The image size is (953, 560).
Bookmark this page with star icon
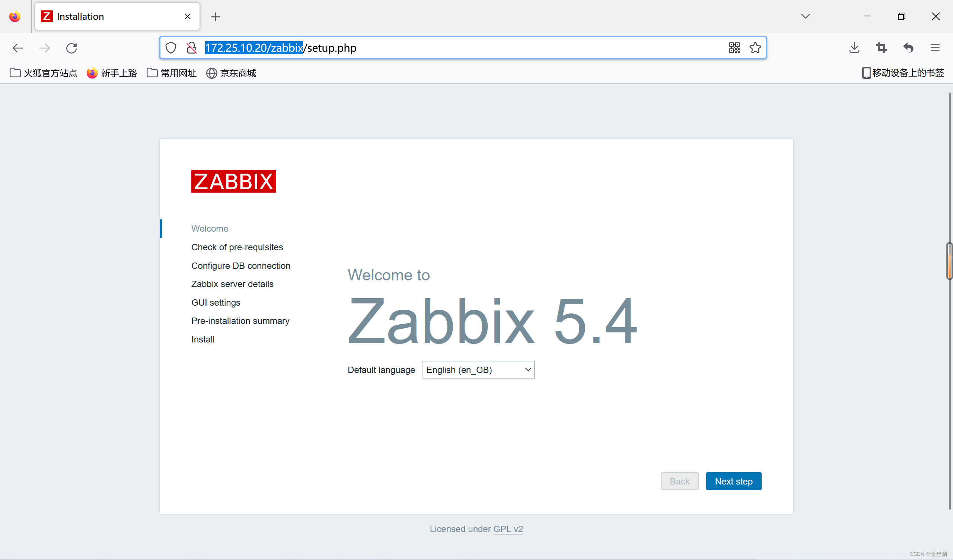(x=755, y=48)
